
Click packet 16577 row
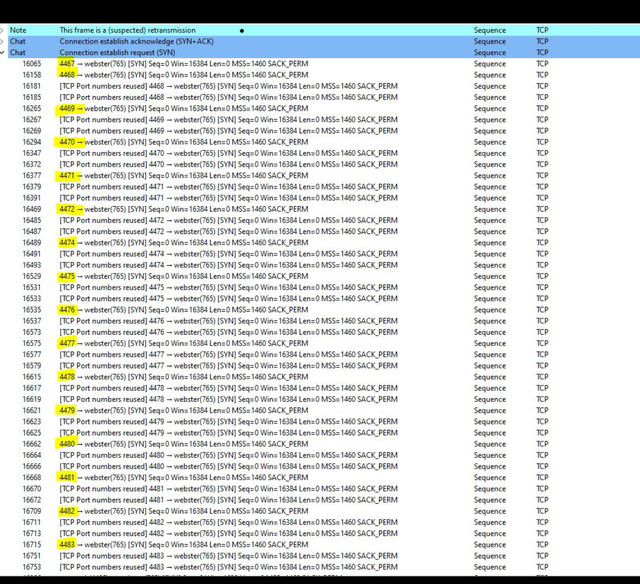click(x=320, y=355)
